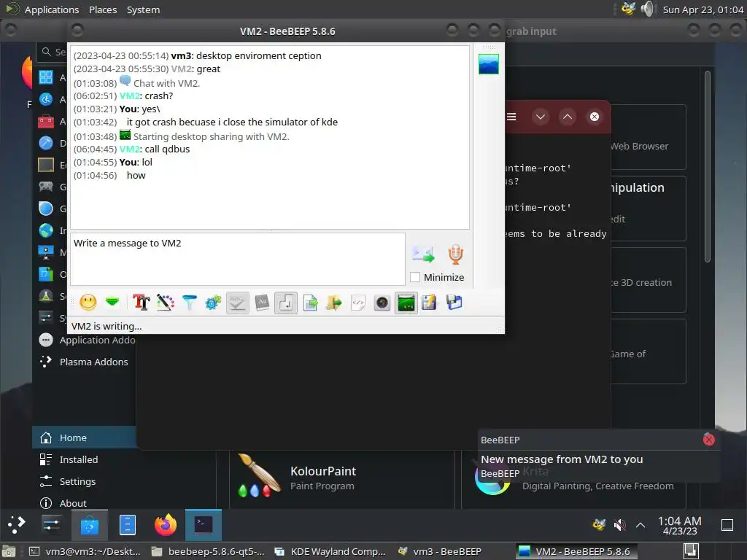This screenshot has height=560, width=747.
Task: Click BeeBEEP bee icon in KDE tray
Action: point(599,525)
